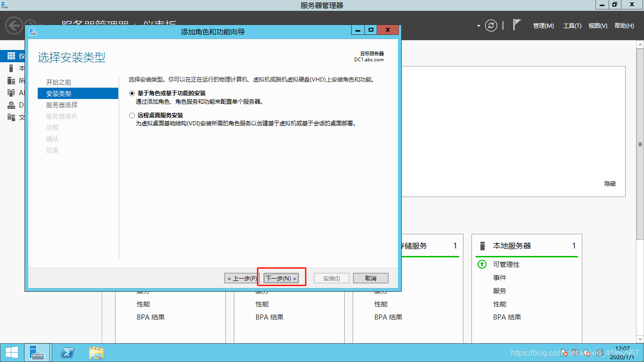This screenshot has width=644, height=362.
Task: Click the wizard title bar icon
Action: 33,32
